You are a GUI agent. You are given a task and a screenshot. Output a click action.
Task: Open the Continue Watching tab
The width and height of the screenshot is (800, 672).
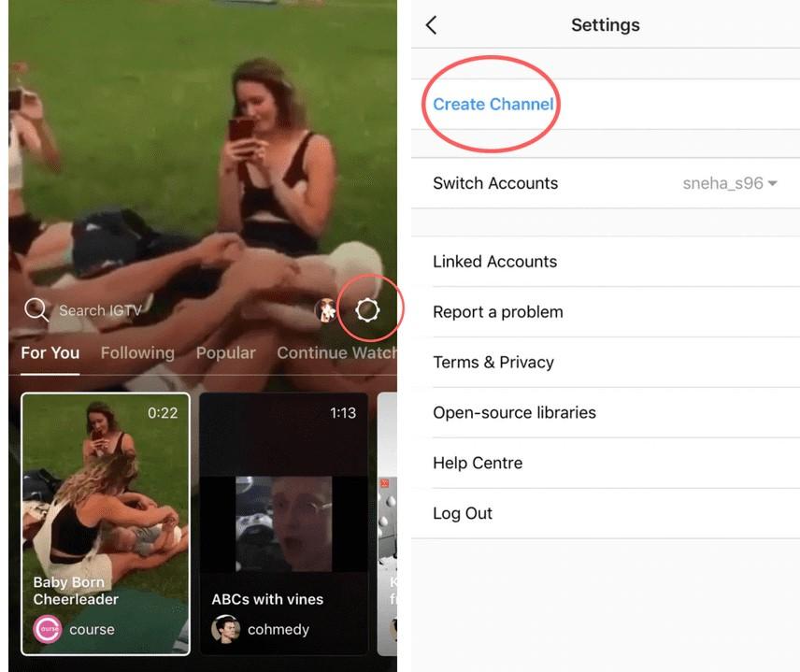pyautogui.click(x=336, y=353)
